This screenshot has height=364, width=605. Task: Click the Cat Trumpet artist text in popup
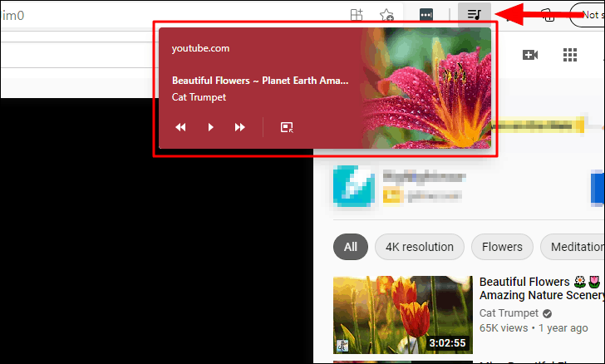pyautogui.click(x=199, y=97)
